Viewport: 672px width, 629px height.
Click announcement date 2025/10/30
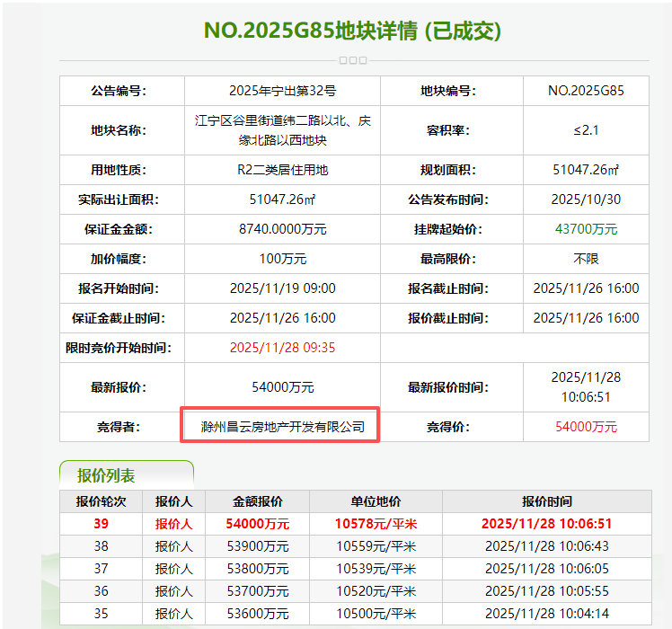586,199
